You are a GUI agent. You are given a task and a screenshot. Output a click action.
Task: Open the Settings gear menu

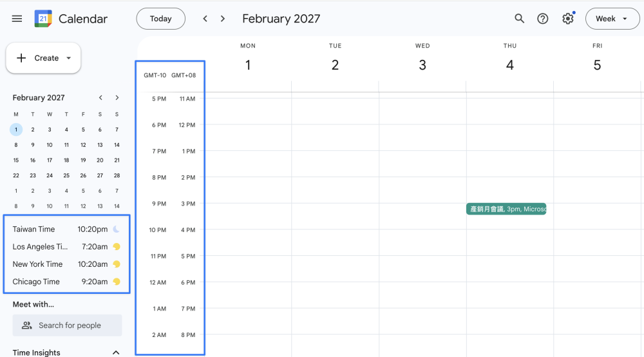pyautogui.click(x=567, y=19)
